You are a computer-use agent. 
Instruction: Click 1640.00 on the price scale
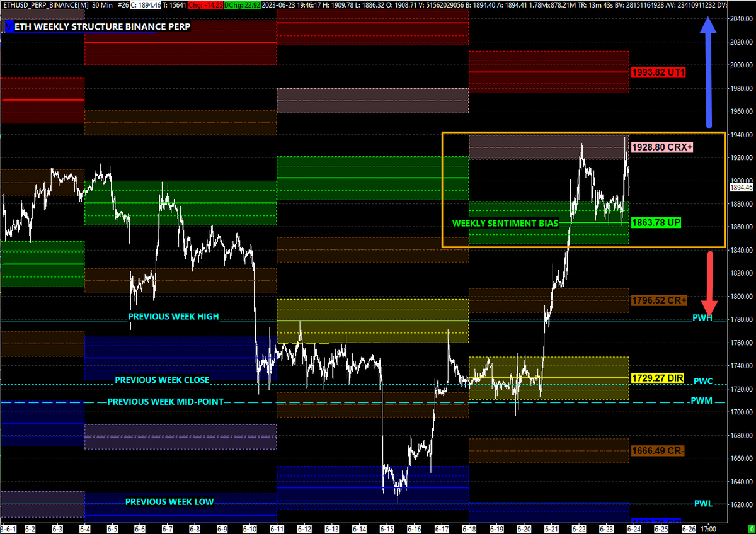click(x=742, y=481)
